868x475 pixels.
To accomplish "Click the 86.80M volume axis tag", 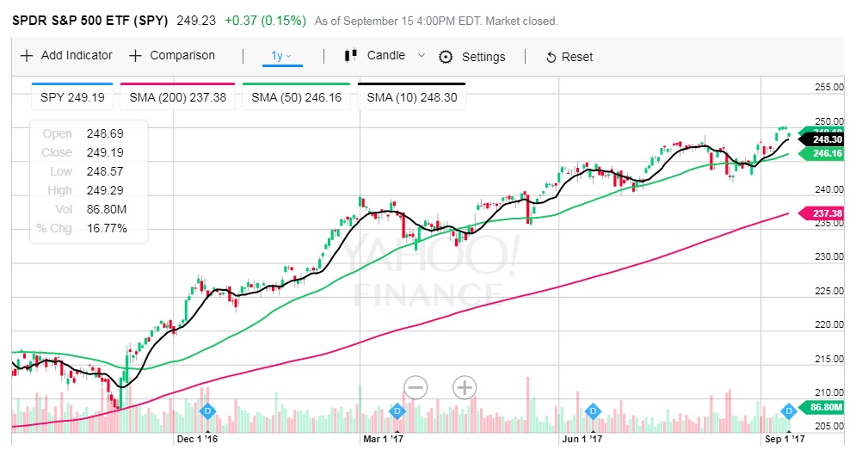I will point(820,408).
